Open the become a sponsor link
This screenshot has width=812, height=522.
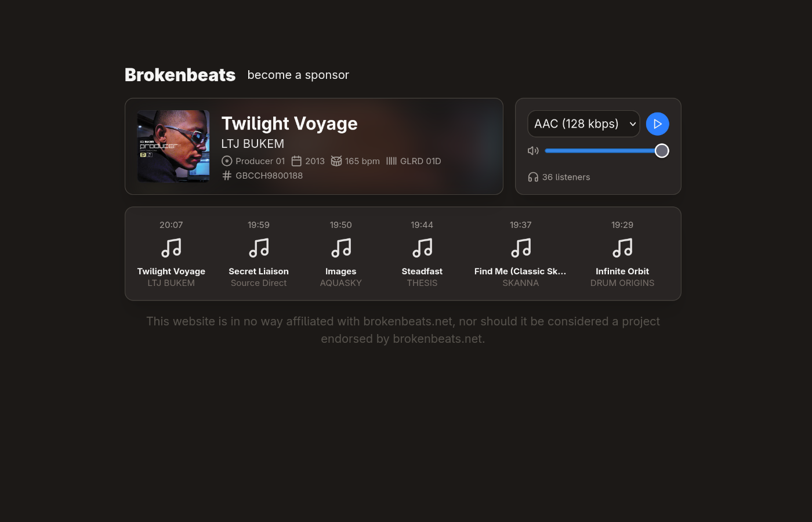tap(298, 75)
